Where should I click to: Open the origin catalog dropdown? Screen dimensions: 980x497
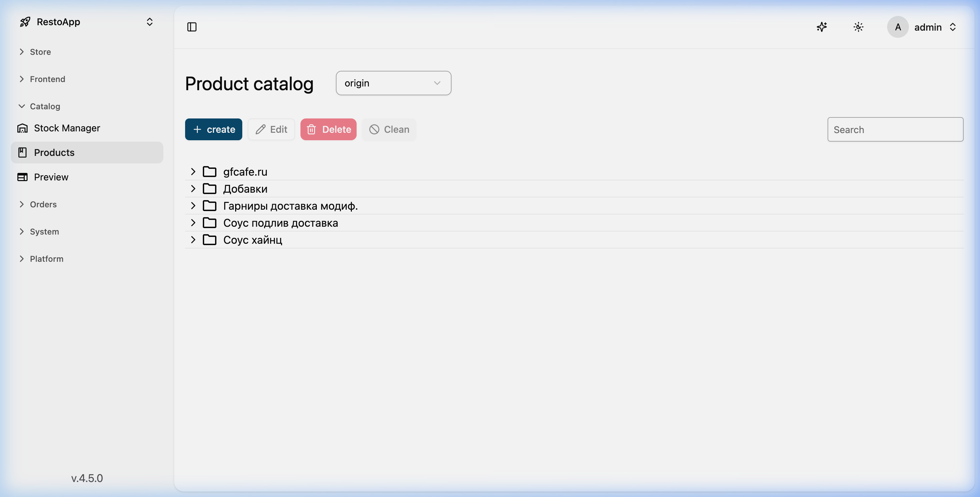click(x=393, y=83)
